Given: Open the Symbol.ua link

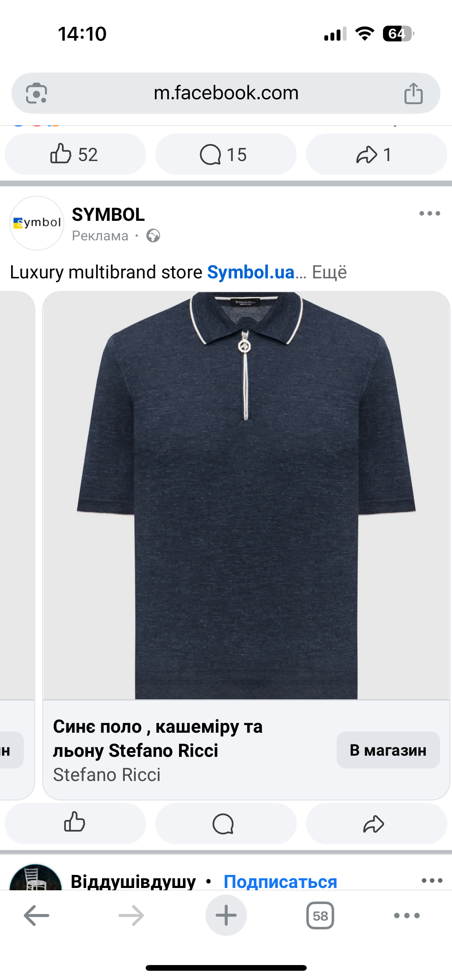Looking at the screenshot, I should tap(251, 272).
